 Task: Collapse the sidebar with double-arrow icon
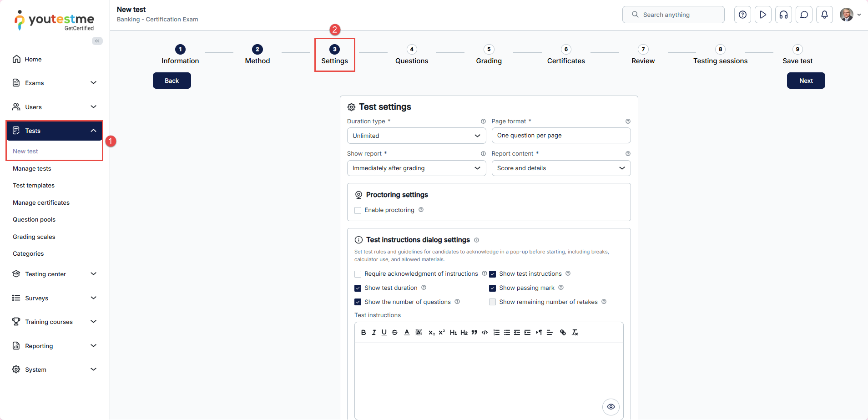97,41
